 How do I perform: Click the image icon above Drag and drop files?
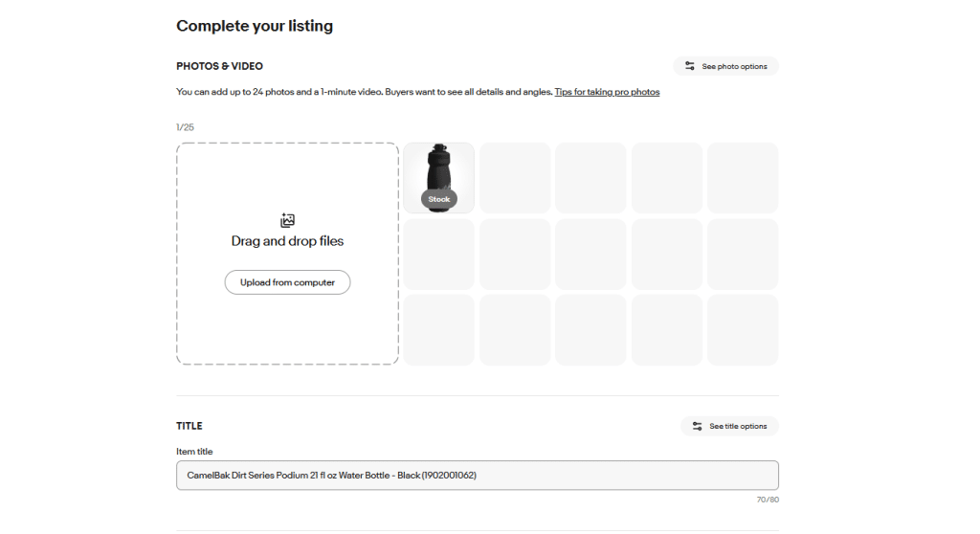pos(287,220)
